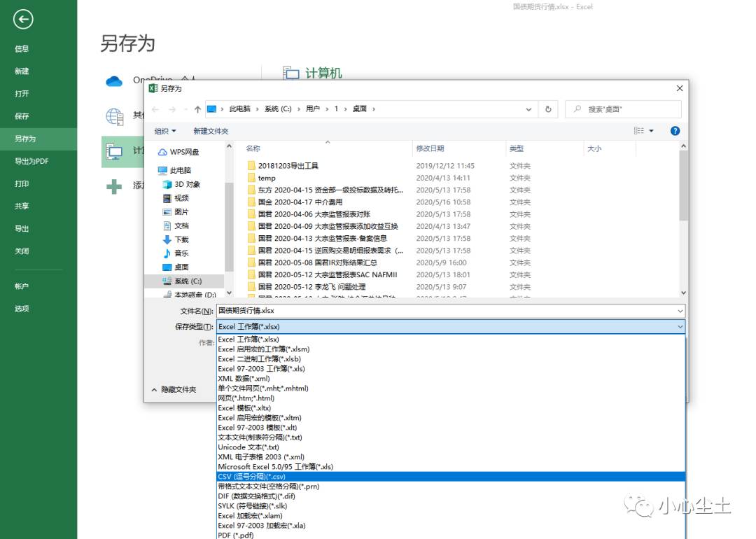Select CSV (逗号分隔)(*.csv) file type
The image size is (756, 539).
click(x=451, y=477)
